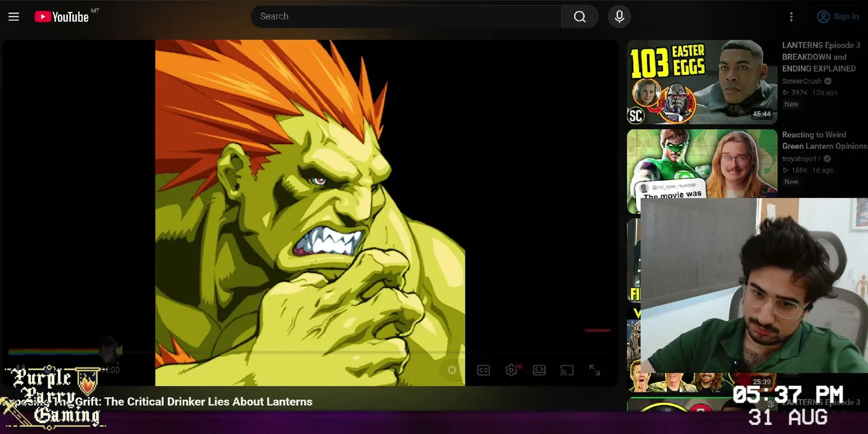This screenshot has height=434, width=868.
Task: Click the 45:44 duration badge
Action: coord(761,114)
